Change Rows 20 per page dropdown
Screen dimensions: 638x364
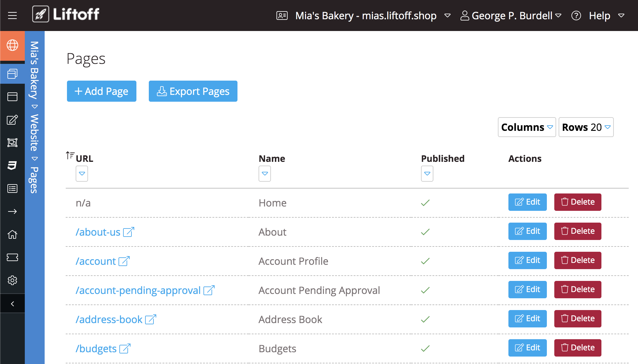point(586,127)
